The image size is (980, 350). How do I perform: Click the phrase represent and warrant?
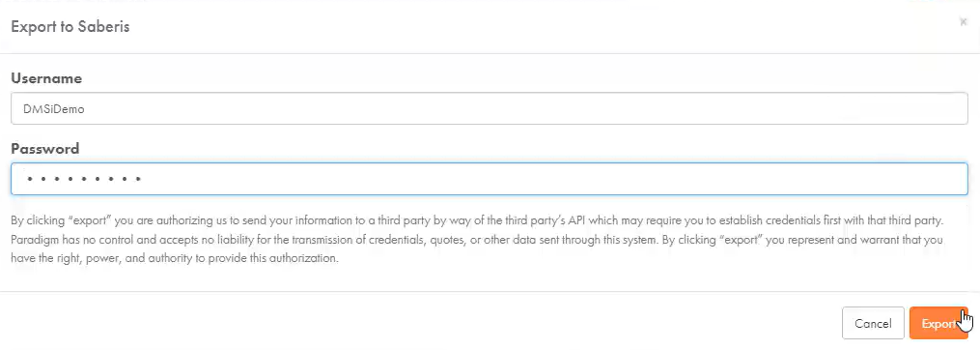[852, 240]
